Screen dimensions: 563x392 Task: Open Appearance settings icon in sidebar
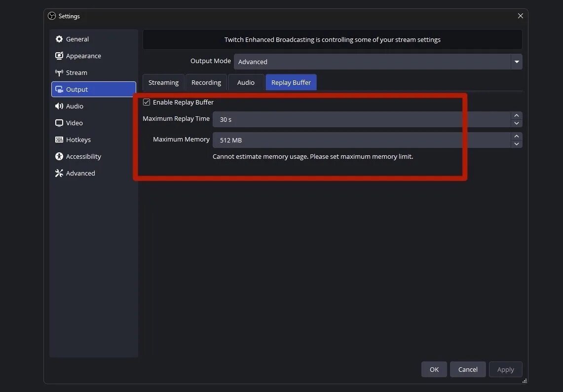(59, 56)
